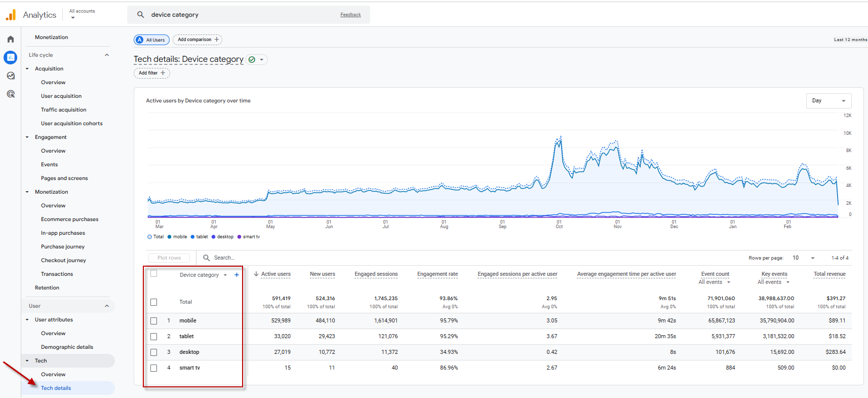Sort by Engagement rate column
868x398 pixels.
point(438,274)
